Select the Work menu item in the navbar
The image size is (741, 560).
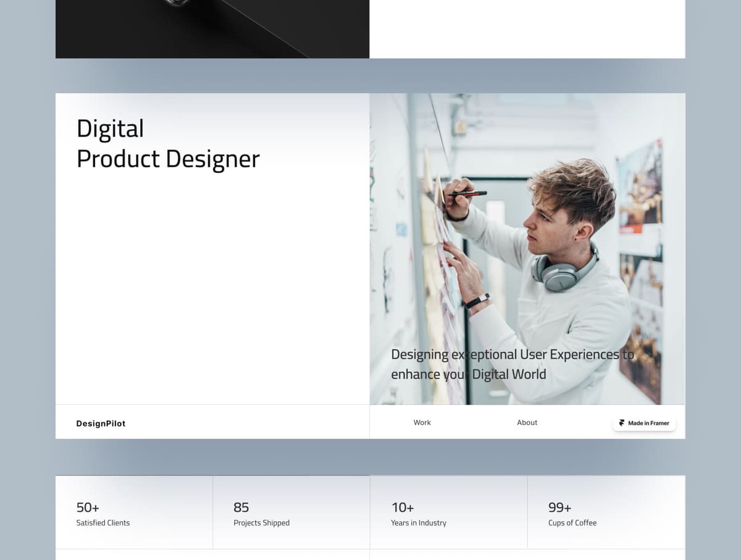pyautogui.click(x=422, y=422)
